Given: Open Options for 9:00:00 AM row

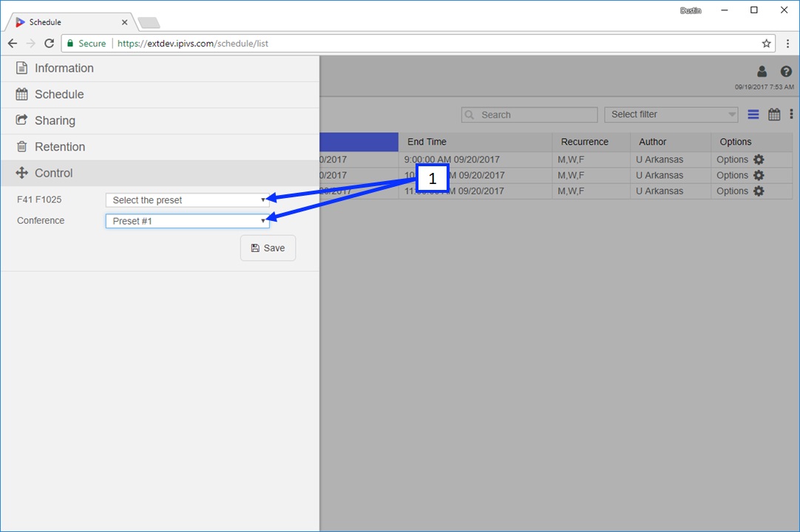Looking at the screenshot, I should [732, 160].
